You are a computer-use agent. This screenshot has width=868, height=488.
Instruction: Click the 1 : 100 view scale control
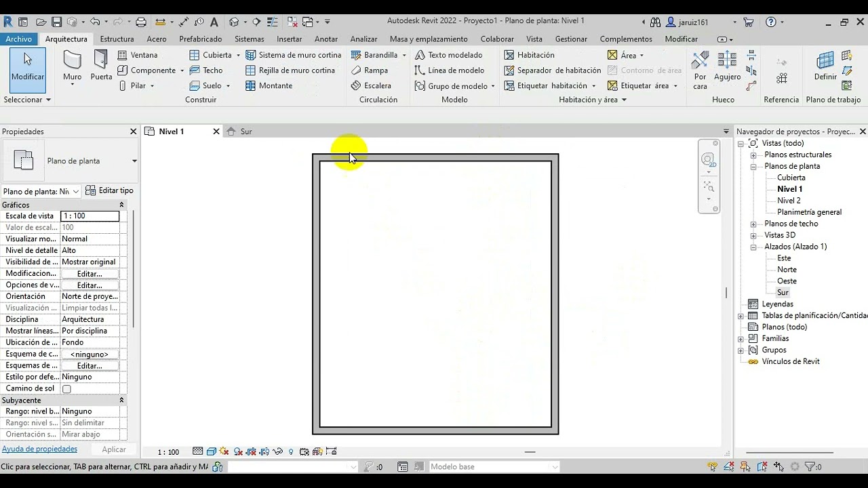[x=168, y=452]
